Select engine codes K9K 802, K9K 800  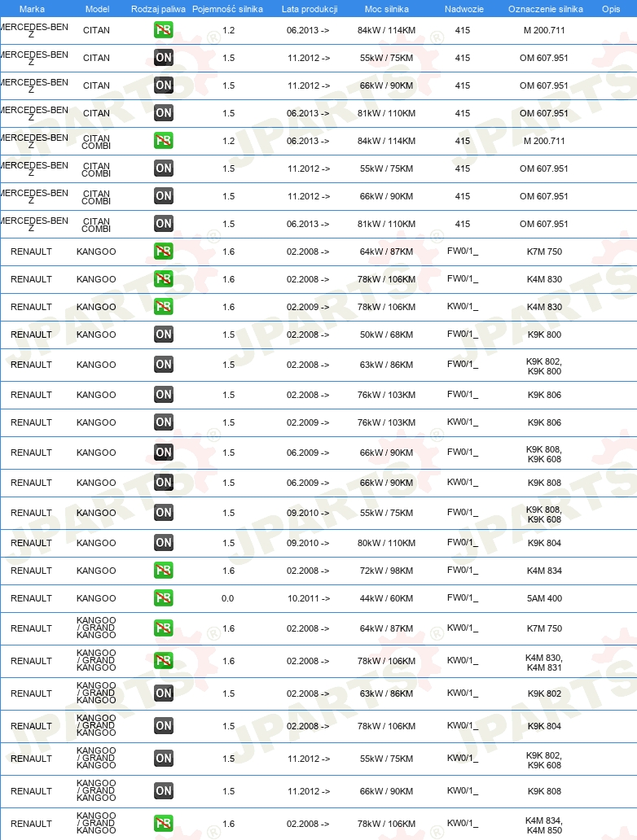[x=544, y=366]
